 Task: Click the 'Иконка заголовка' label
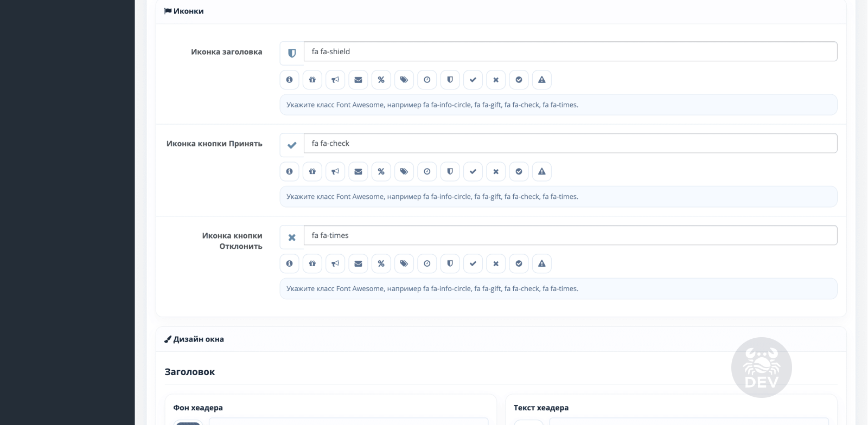(227, 52)
